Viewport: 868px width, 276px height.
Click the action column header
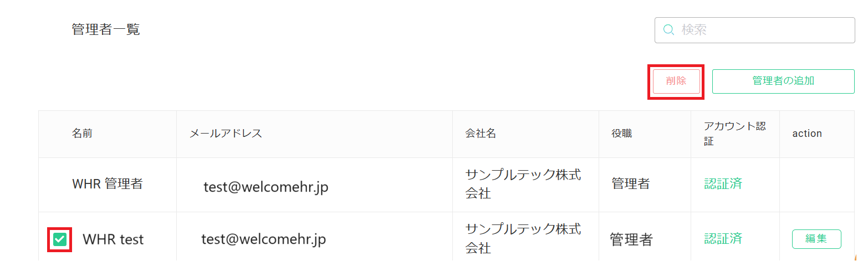(807, 134)
